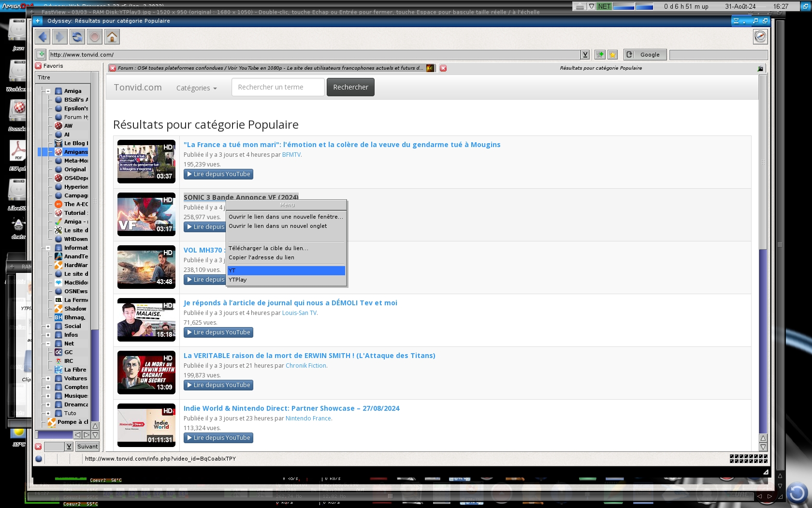Click the compass icon at toolbar right
Image resolution: width=812 pixels, height=508 pixels.
(x=760, y=36)
